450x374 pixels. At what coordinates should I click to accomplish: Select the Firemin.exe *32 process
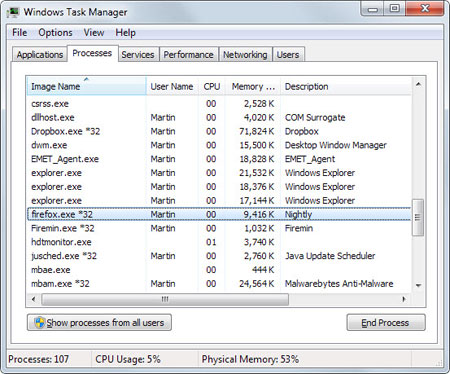click(219, 228)
